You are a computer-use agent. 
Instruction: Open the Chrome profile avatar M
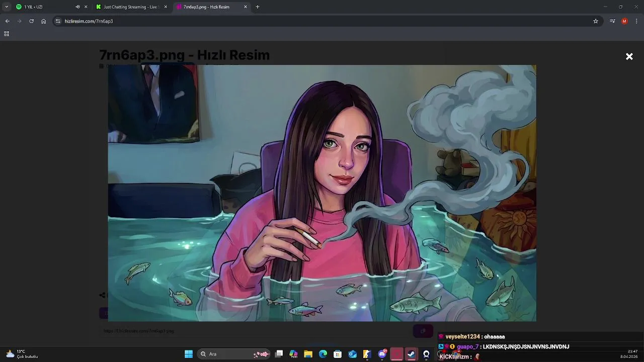(624, 21)
